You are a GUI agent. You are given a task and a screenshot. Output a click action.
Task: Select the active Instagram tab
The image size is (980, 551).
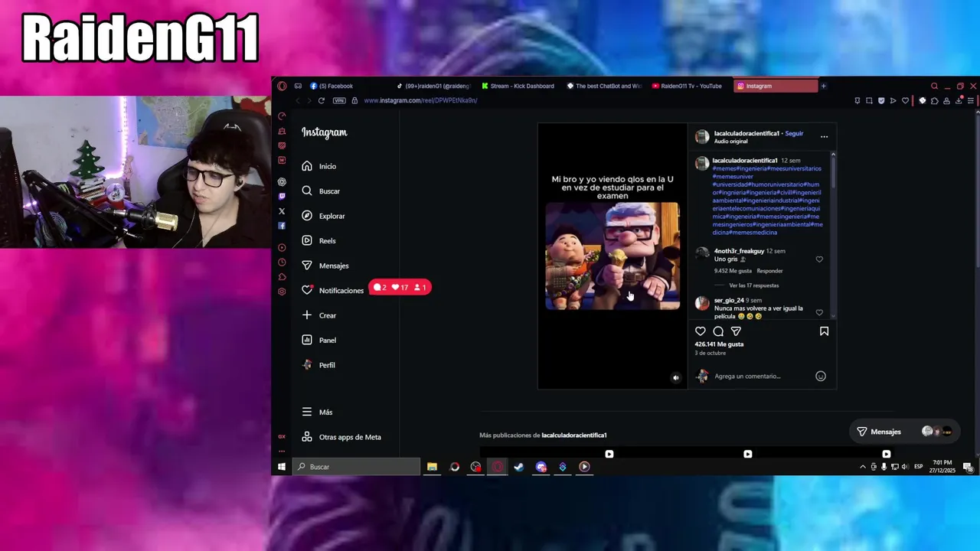coord(776,86)
